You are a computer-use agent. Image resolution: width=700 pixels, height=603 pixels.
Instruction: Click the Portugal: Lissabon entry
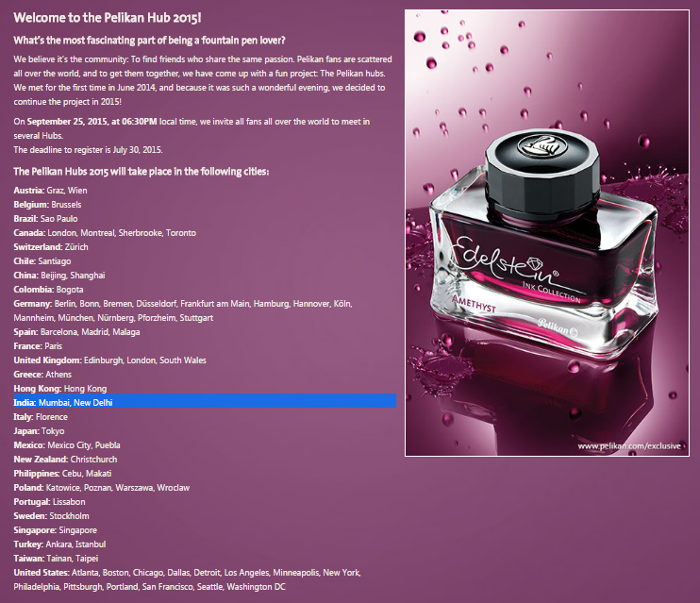pos(49,501)
